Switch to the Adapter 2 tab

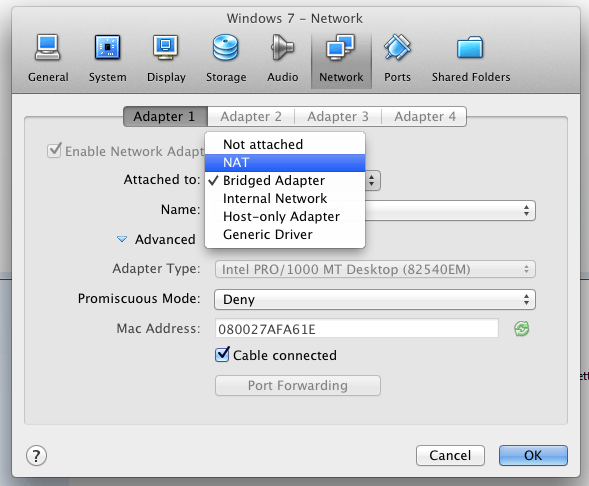click(x=251, y=116)
